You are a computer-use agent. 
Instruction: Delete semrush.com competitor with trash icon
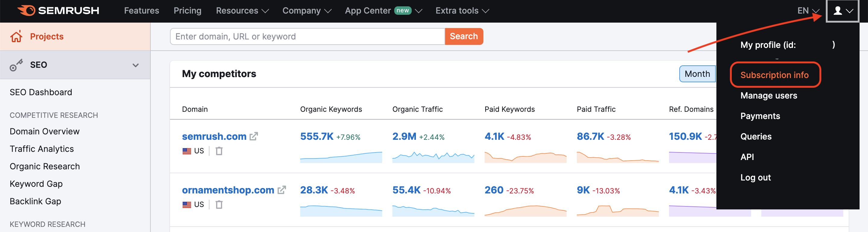tap(219, 151)
